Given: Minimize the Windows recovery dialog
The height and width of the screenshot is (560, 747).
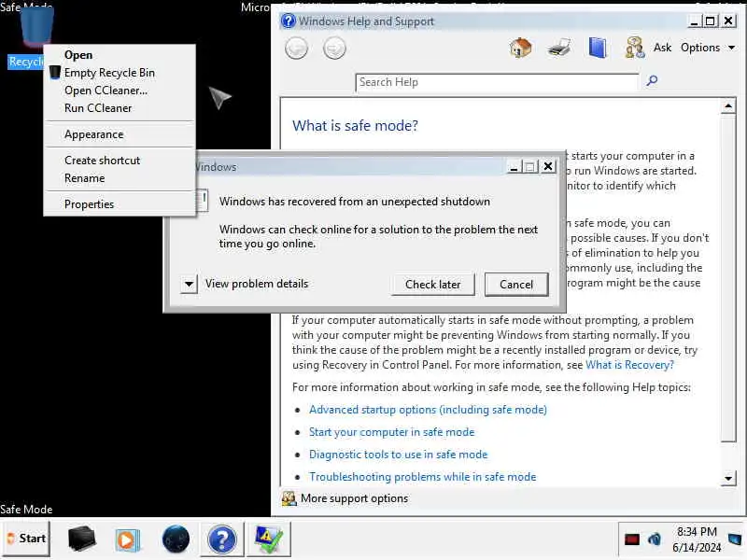Looking at the screenshot, I should click(514, 167).
